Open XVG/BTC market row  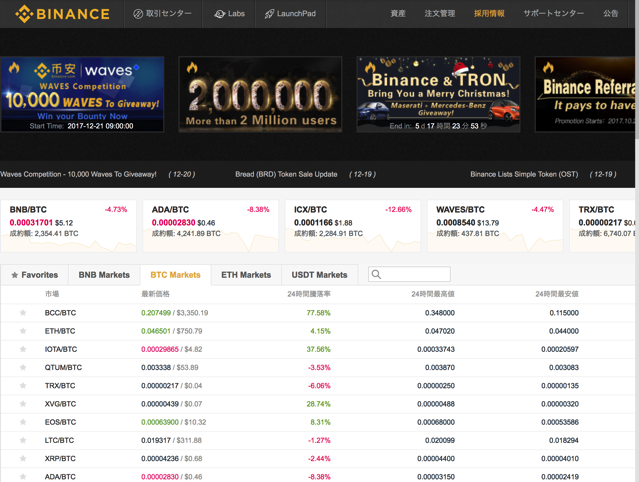pyautogui.click(x=317, y=404)
